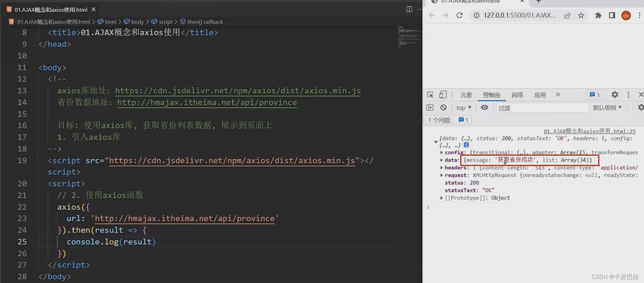644x283 pixels.
Task: Toggle the device toolbar in DevTools
Action: tap(443, 95)
